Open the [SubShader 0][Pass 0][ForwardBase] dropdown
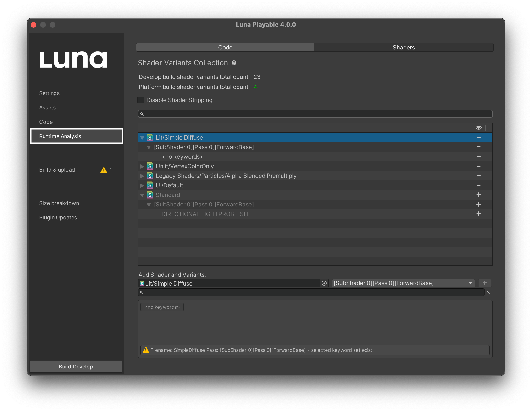 point(403,283)
